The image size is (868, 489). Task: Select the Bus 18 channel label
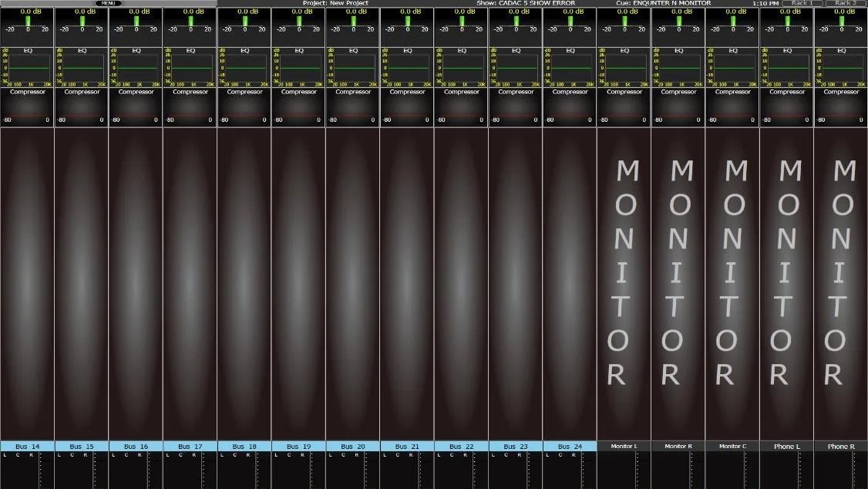coord(244,446)
